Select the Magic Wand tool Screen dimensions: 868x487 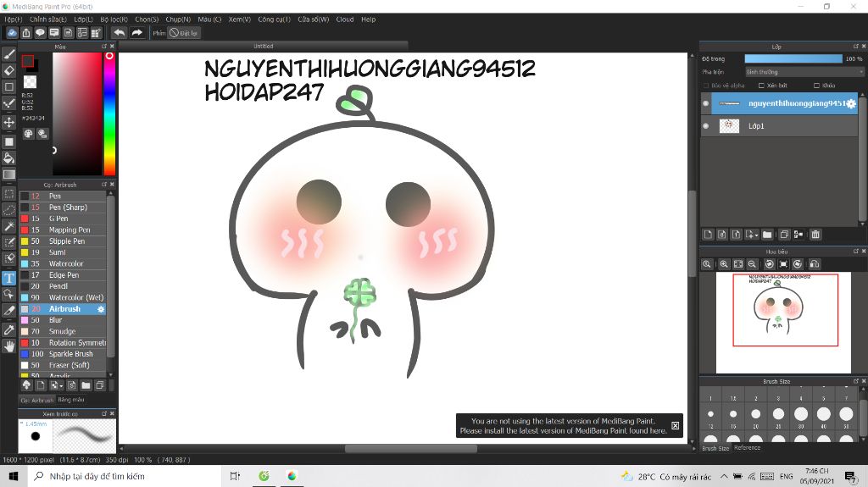(8, 226)
